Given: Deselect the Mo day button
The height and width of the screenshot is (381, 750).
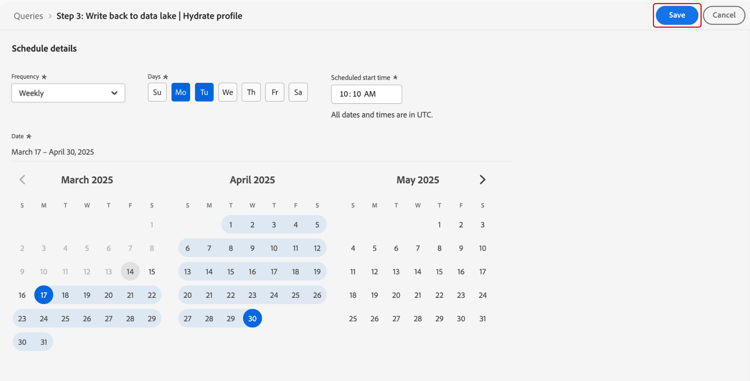Looking at the screenshot, I should 181,92.
